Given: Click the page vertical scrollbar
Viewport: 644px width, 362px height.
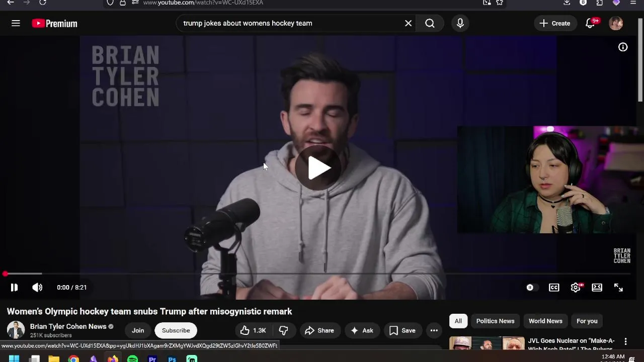Looking at the screenshot, I should [x=640, y=60].
